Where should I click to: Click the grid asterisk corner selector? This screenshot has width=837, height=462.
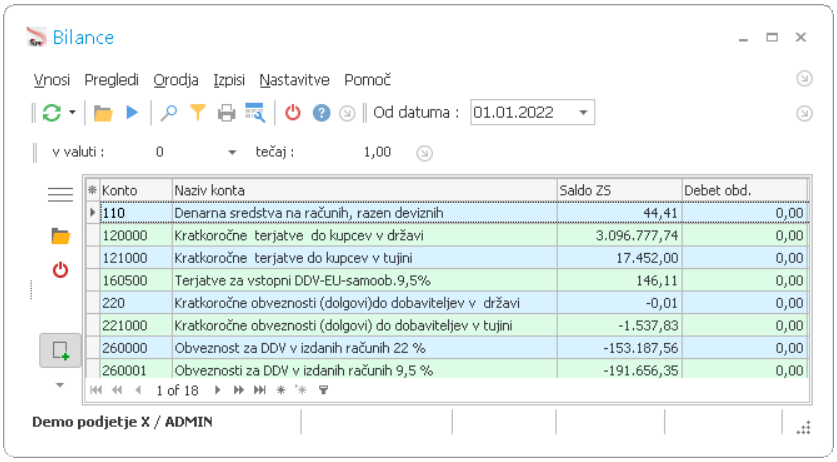pyautogui.click(x=92, y=190)
